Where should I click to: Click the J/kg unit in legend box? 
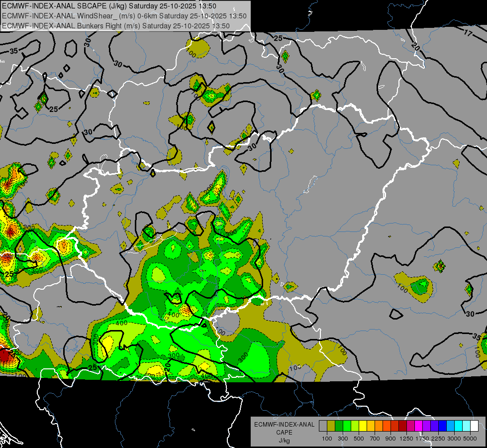coord(284,441)
